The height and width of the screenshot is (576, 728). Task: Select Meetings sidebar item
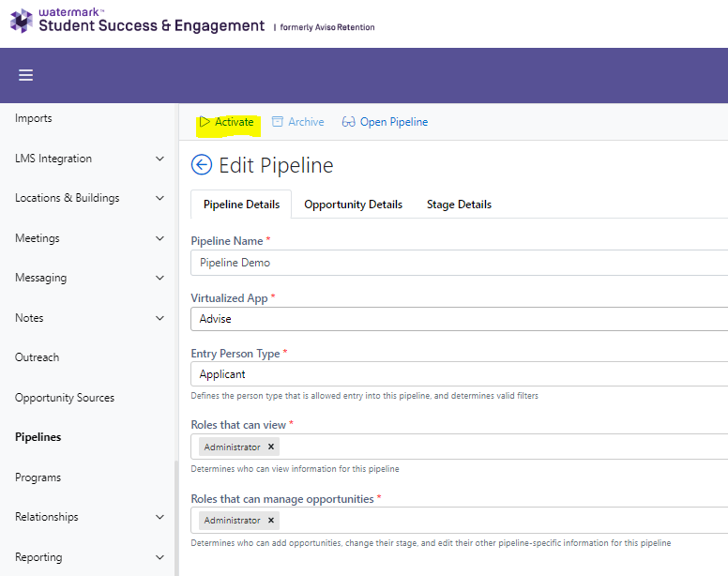(x=38, y=238)
